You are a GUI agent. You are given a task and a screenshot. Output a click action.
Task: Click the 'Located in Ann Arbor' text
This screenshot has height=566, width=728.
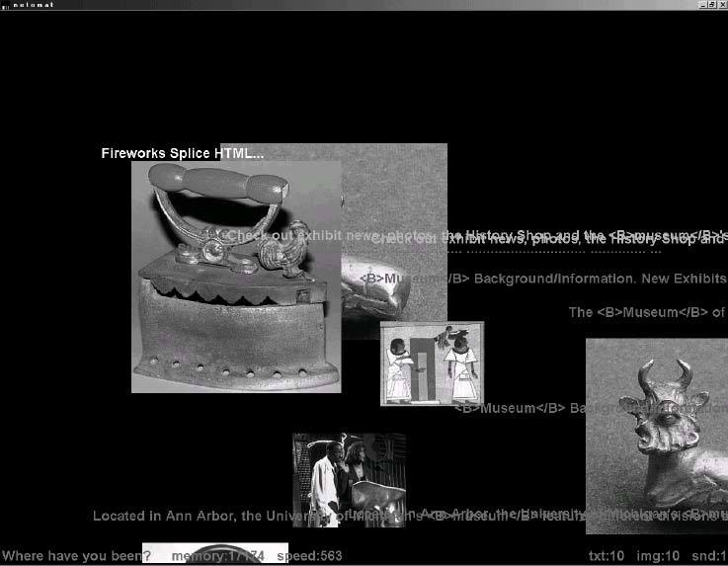pyautogui.click(x=198, y=516)
